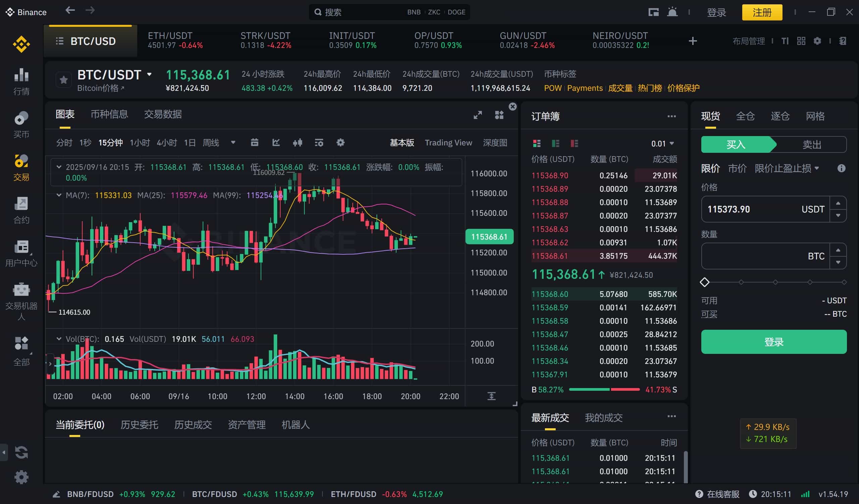Screen dimensions: 859x504
Task: Click the 115373.90 price input field
Action: [x=750, y=209]
